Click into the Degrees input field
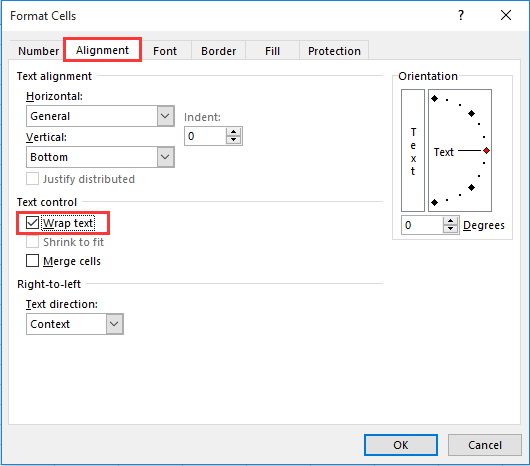 tap(422, 225)
